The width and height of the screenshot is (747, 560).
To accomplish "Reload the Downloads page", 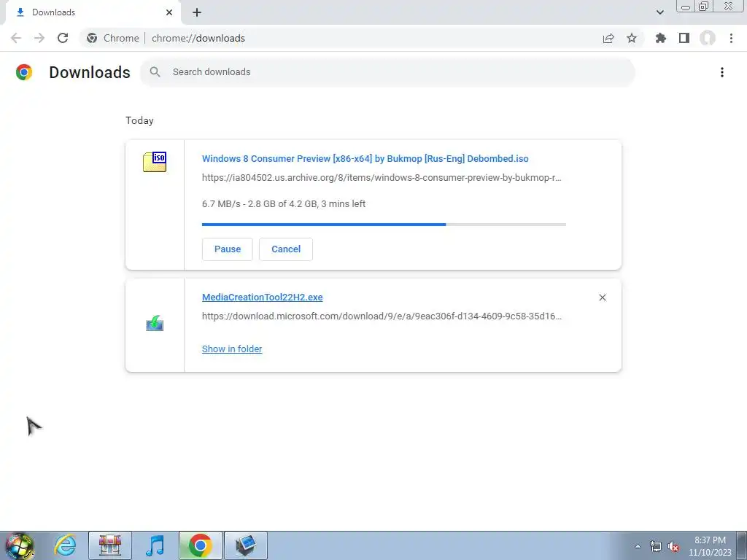I will point(63,38).
